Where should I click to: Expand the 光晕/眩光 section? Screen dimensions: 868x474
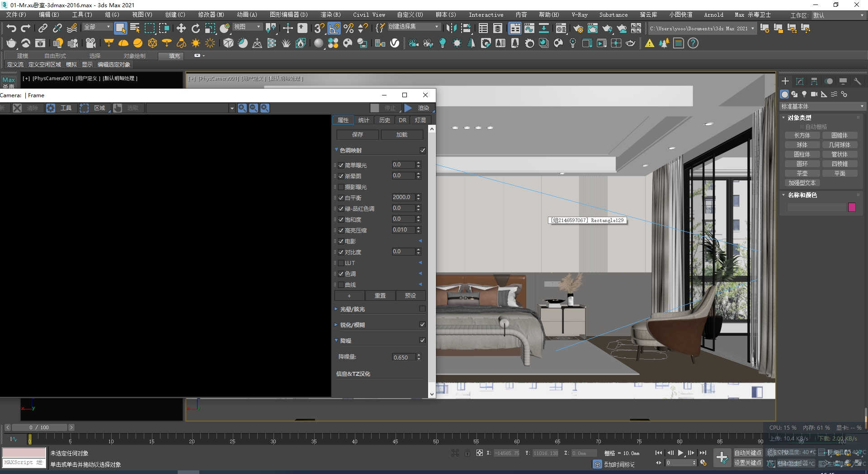point(336,309)
